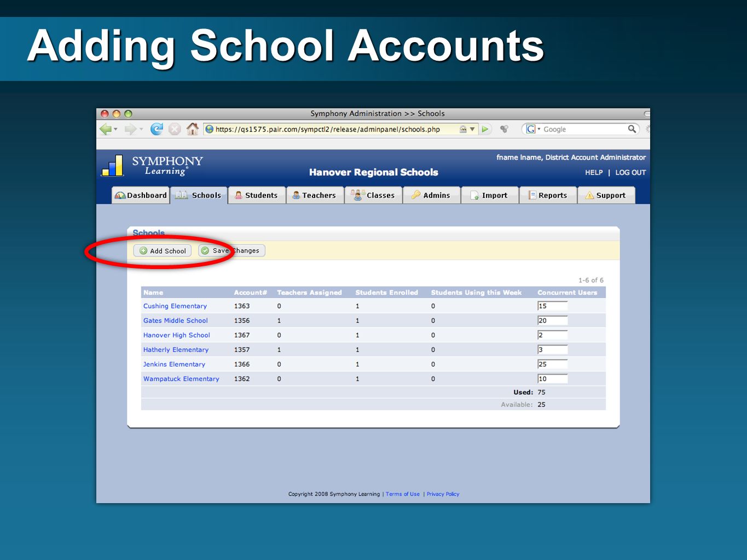The height and width of the screenshot is (560, 747).
Task: Edit Gates Middle School concurrent users field
Action: pyautogui.click(x=552, y=320)
